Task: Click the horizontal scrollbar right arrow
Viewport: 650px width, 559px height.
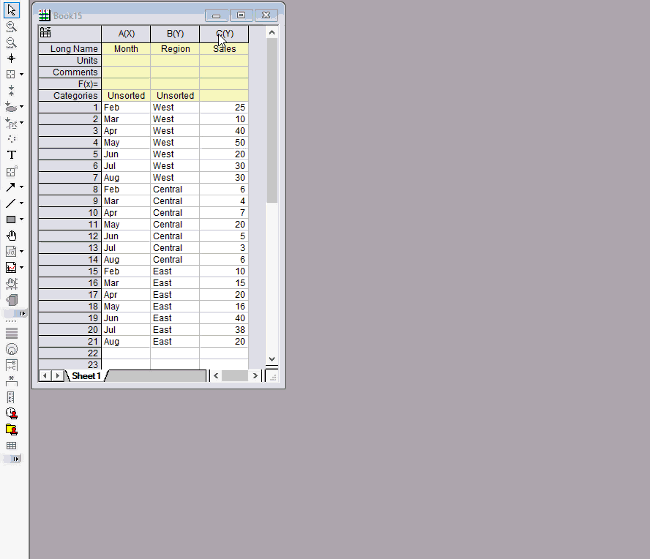Action: (255, 376)
